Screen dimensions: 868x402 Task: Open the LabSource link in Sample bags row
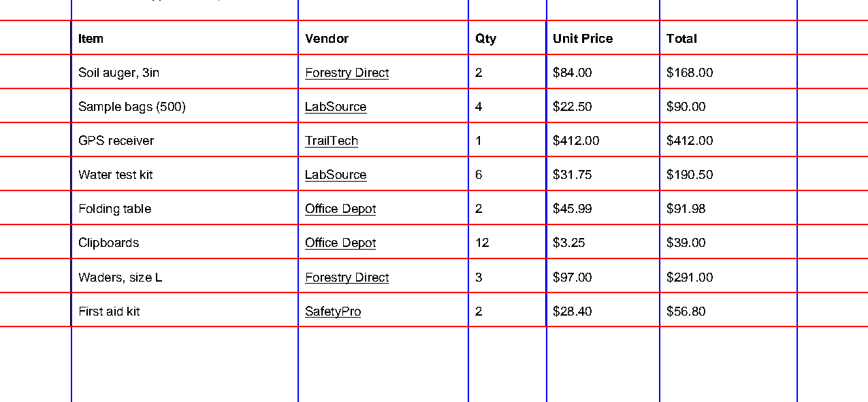coord(336,107)
